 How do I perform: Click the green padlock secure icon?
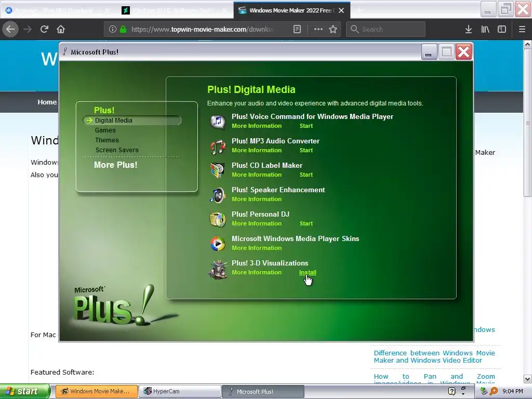point(124,29)
